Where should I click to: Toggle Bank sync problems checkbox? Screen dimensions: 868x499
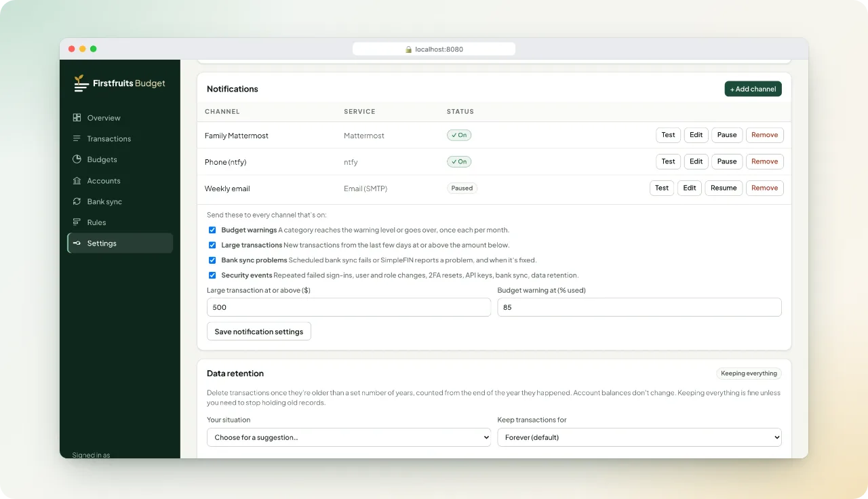point(212,260)
